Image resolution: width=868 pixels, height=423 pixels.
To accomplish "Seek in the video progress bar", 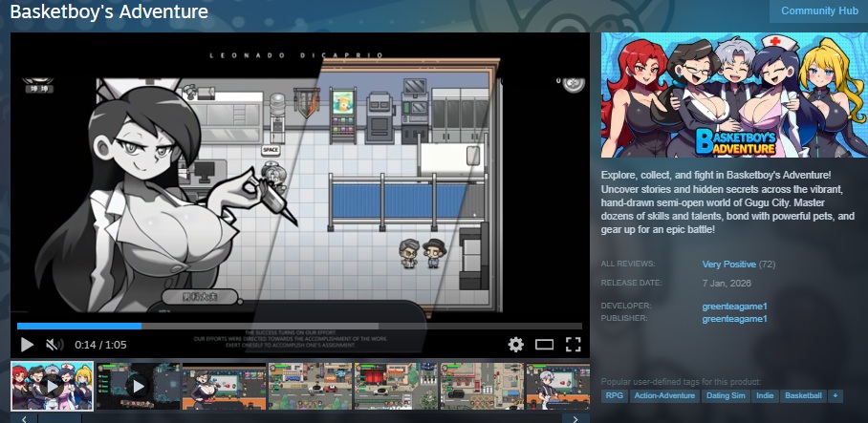I will tap(299, 327).
